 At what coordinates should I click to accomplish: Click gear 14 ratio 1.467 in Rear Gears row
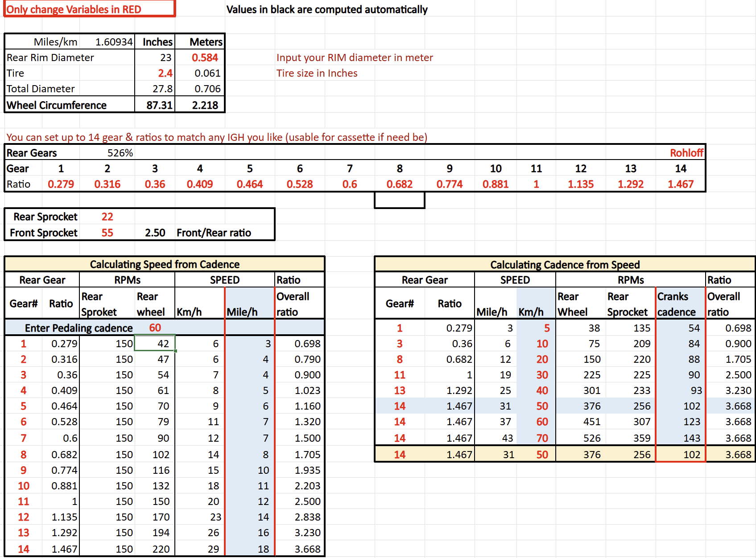point(680,184)
